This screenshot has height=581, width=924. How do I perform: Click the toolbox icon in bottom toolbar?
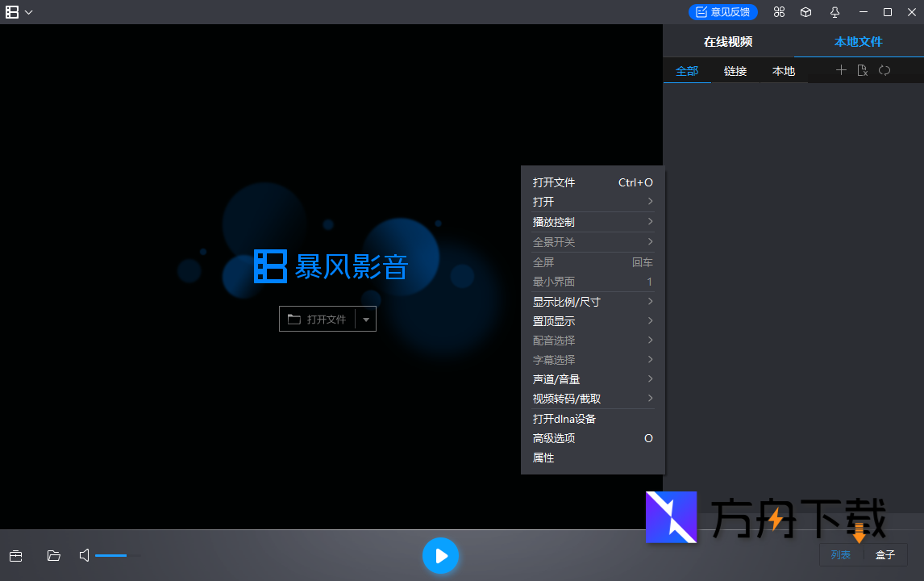pyautogui.click(x=15, y=555)
